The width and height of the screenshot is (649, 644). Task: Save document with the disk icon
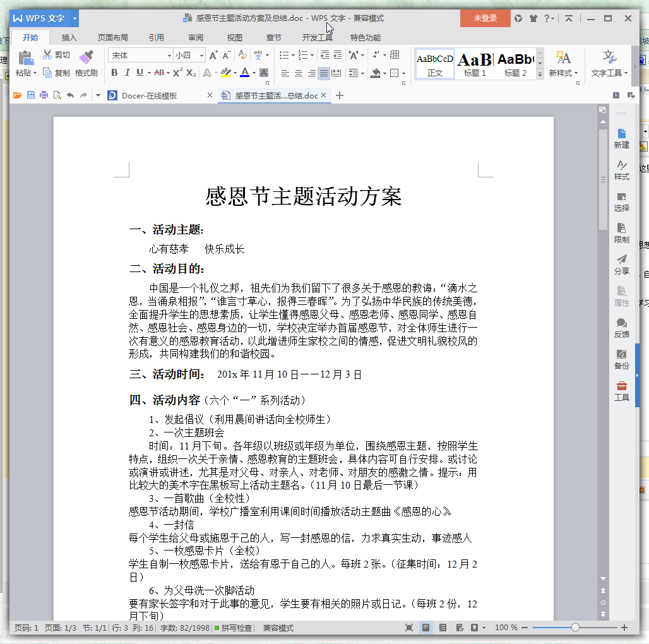tap(31, 95)
